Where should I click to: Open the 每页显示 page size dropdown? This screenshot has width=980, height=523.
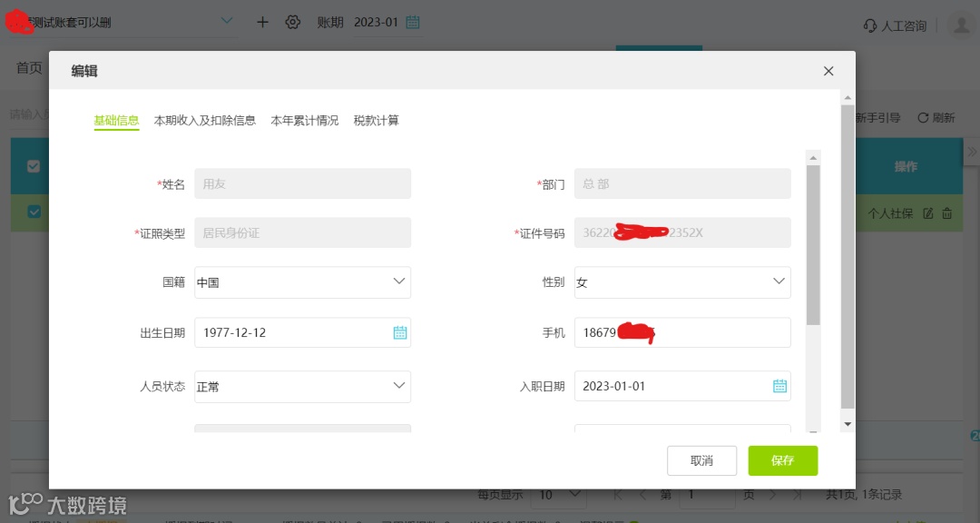[x=558, y=495]
